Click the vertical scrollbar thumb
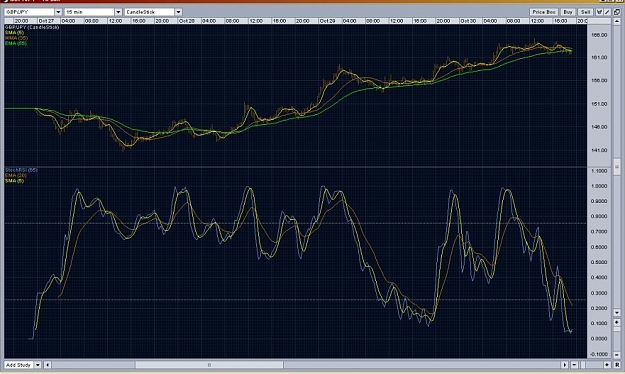 pos(617,167)
